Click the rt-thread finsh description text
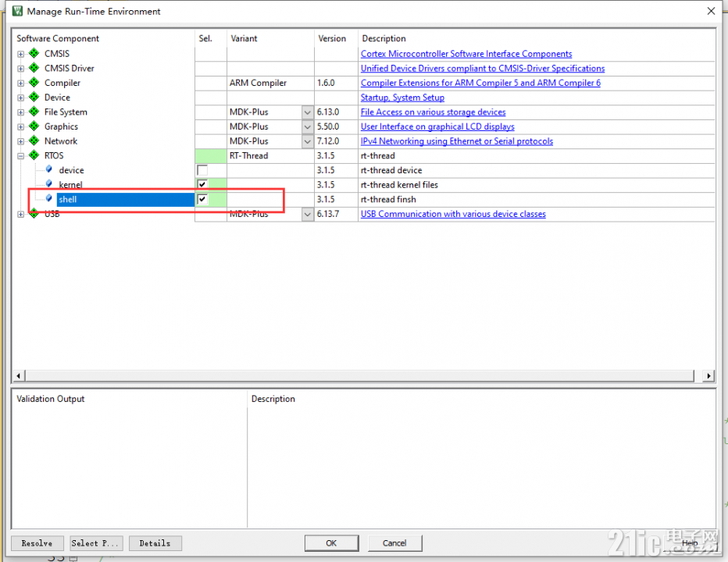Screen dimensions: 728x562 coord(388,199)
